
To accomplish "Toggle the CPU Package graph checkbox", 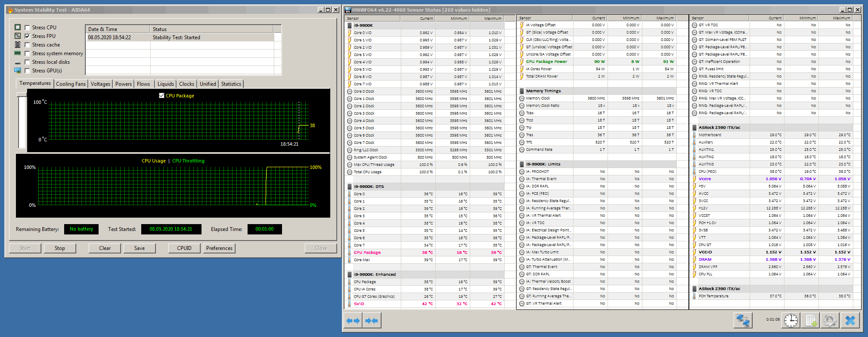I will click(162, 96).
